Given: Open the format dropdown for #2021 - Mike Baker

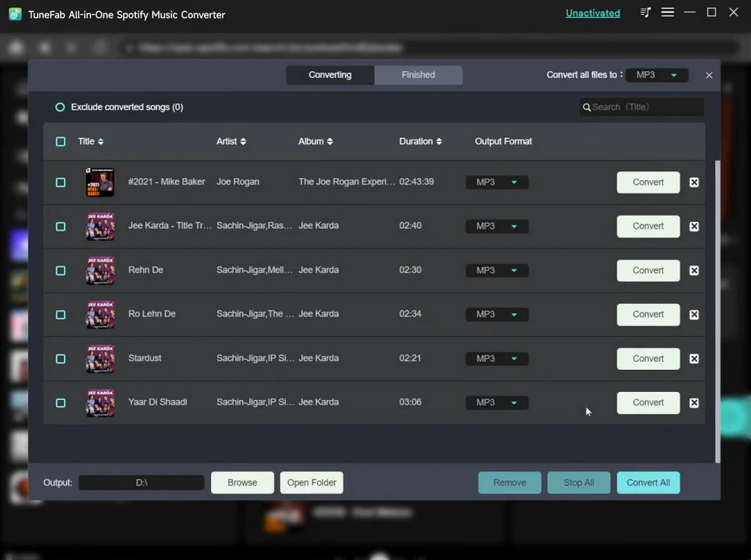Looking at the screenshot, I should click(496, 182).
